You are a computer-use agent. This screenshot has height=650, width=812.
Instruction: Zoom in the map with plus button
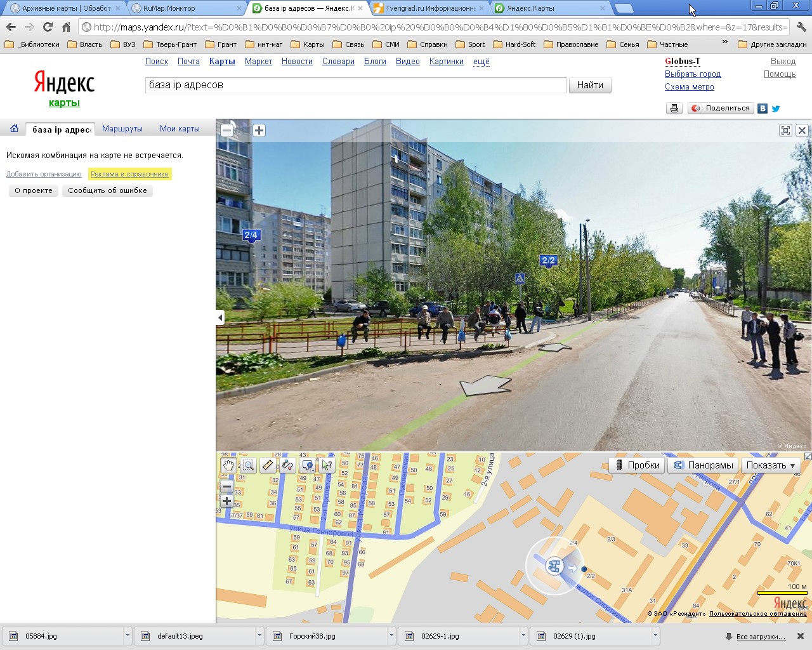tap(226, 501)
